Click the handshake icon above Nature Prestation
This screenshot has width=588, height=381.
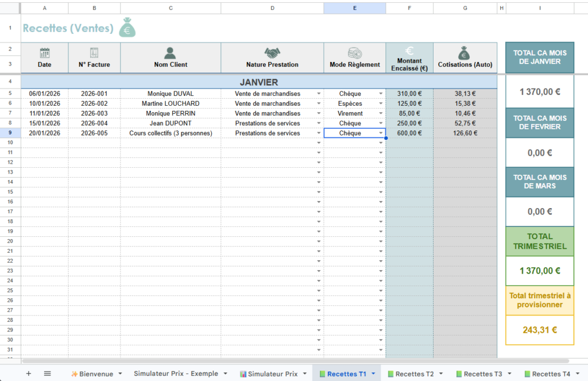272,51
